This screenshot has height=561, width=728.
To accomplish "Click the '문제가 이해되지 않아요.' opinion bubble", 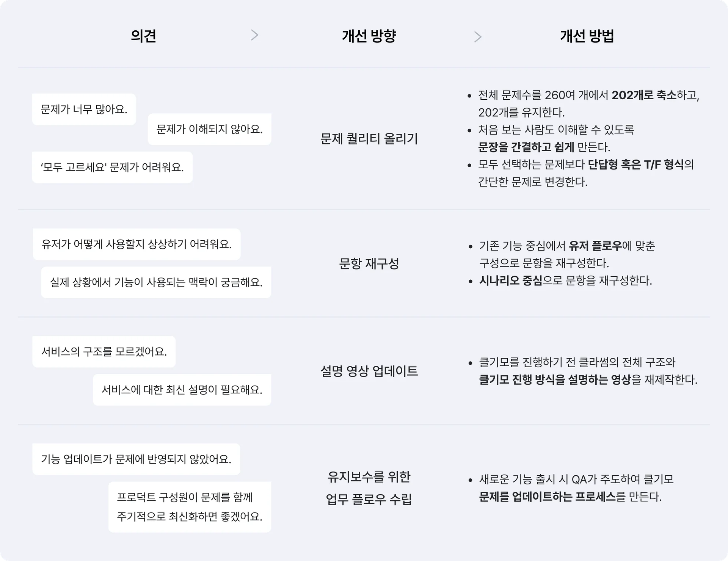I will 209,129.
